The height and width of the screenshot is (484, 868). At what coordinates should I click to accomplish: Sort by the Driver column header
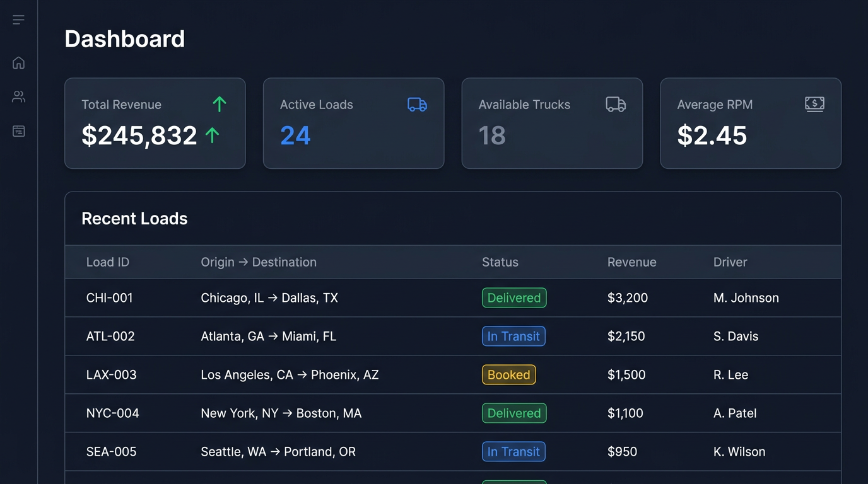click(x=730, y=262)
